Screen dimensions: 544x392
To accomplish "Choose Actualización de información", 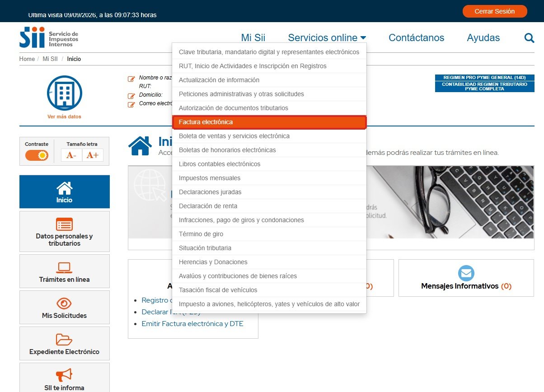I will (x=269, y=80).
